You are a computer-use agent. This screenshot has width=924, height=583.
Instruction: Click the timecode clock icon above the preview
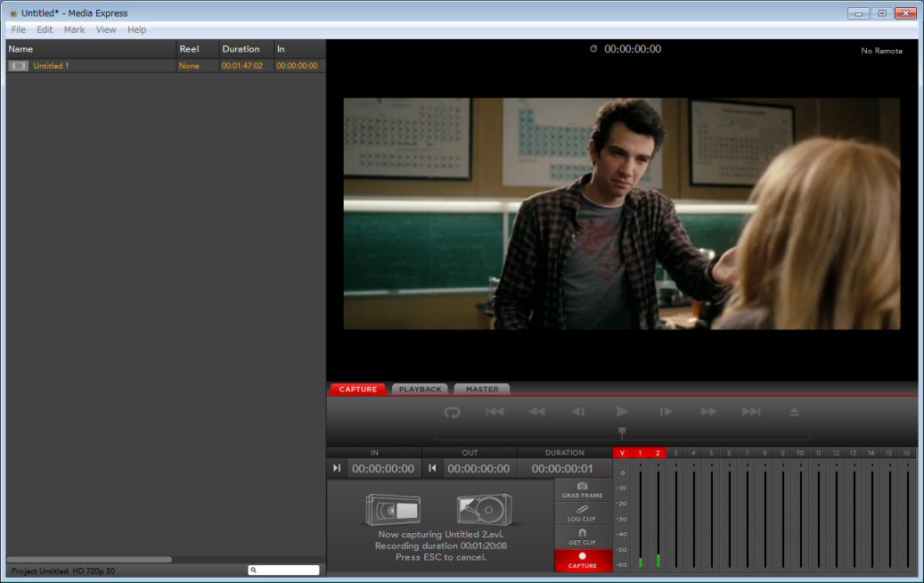pos(593,49)
